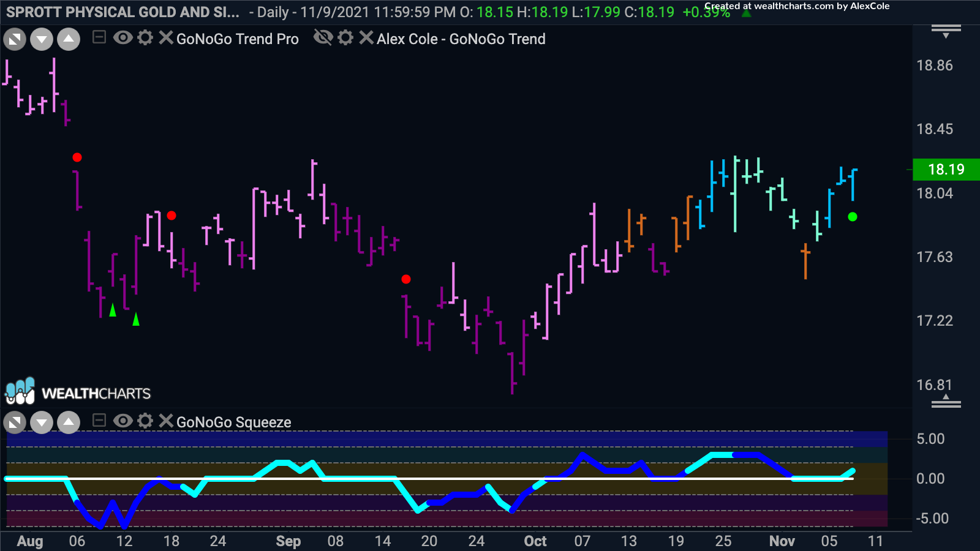Move price pane up with arrow button

click(x=69, y=40)
